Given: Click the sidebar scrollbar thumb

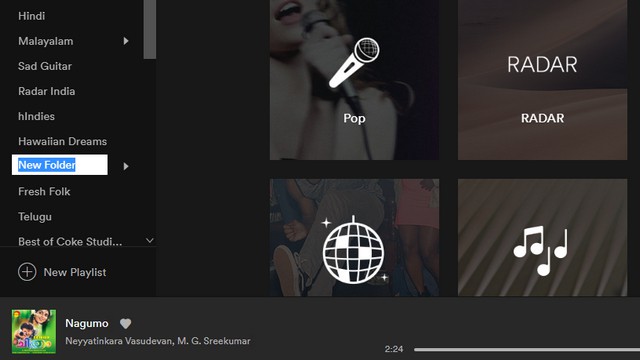Looking at the screenshot, I should click(x=150, y=29).
